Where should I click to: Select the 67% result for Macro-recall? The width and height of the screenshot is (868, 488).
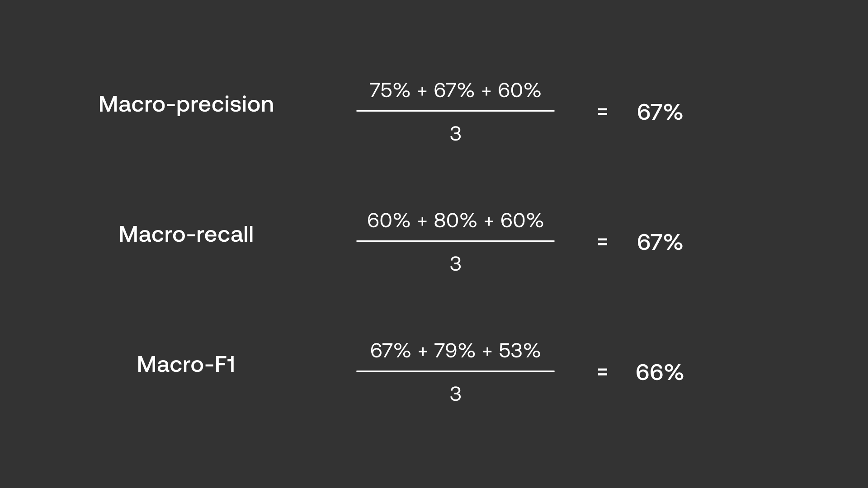[x=660, y=242]
